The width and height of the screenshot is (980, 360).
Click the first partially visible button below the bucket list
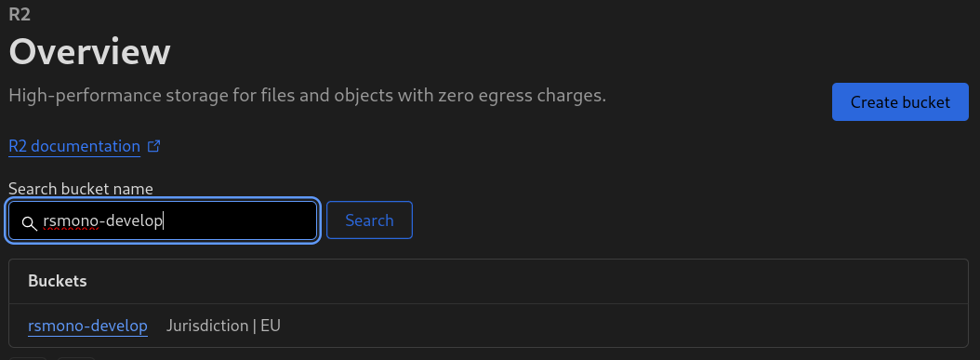(x=28, y=358)
